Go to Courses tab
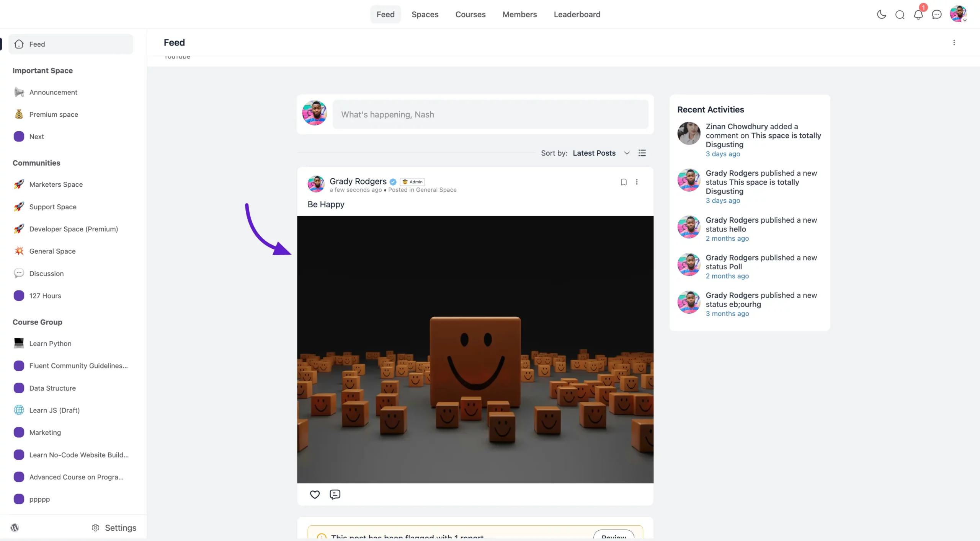 pos(470,14)
